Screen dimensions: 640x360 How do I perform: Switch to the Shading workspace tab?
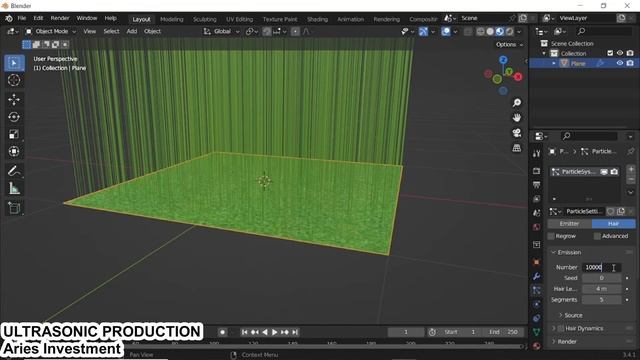pyautogui.click(x=317, y=19)
